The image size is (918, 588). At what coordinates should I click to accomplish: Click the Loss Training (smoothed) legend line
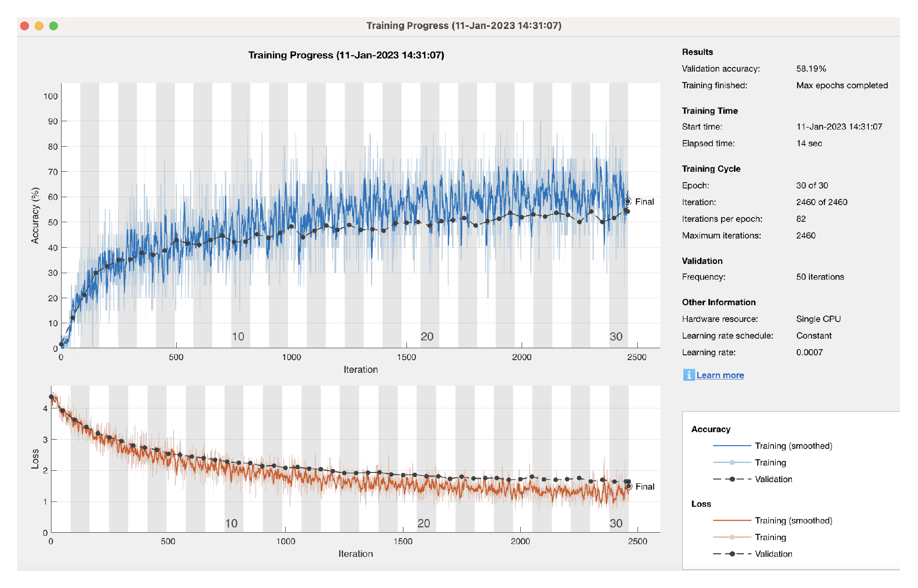(x=732, y=520)
